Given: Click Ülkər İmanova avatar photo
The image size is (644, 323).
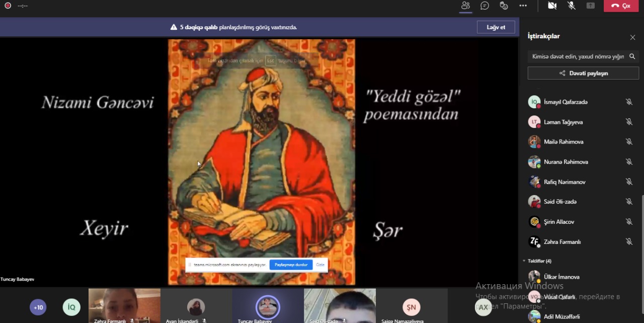Looking at the screenshot, I should [534, 277].
